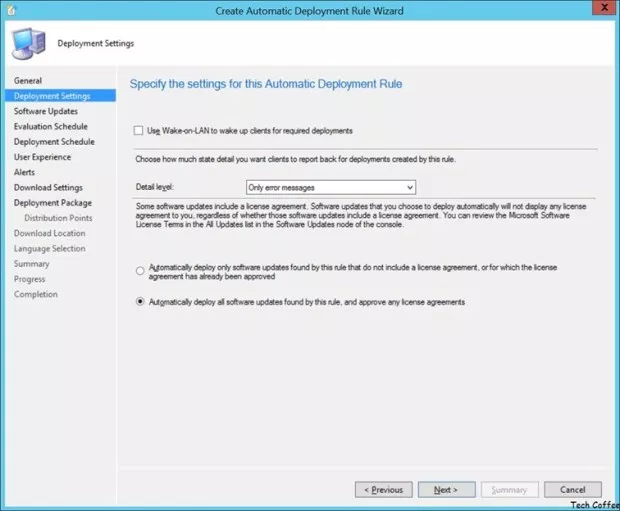Open the Alerts step

tap(25, 172)
